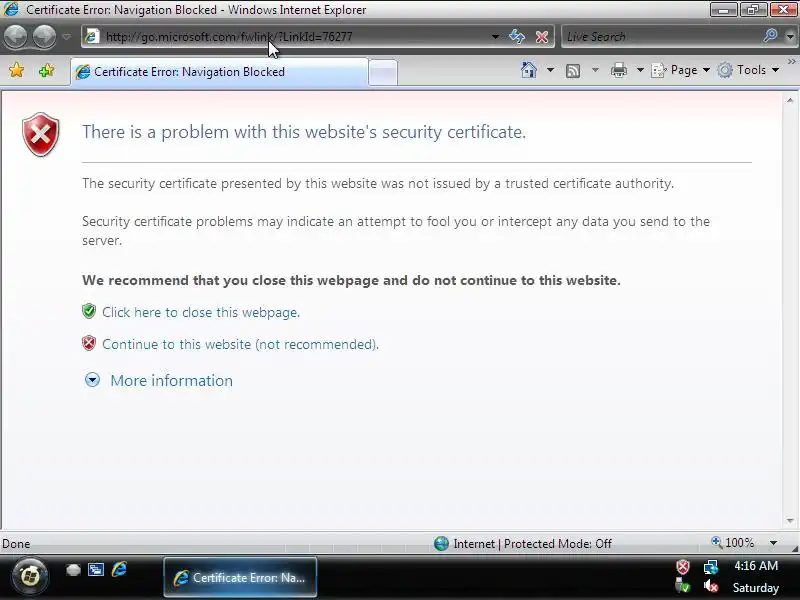The height and width of the screenshot is (600, 800).
Task: Click the Home toolbar icon
Action: tap(529, 70)
